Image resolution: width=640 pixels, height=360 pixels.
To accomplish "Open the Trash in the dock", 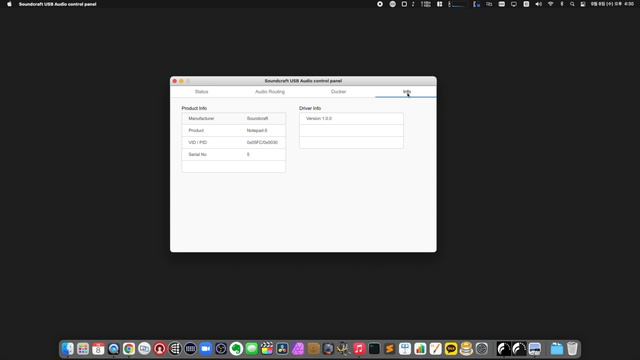I will click(572, 349).
